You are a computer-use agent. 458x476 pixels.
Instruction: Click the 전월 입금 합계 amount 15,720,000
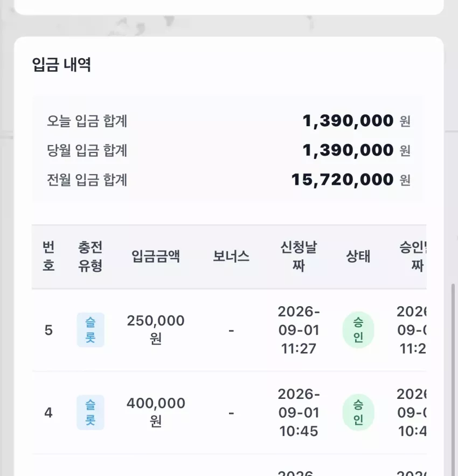[342, 180]
